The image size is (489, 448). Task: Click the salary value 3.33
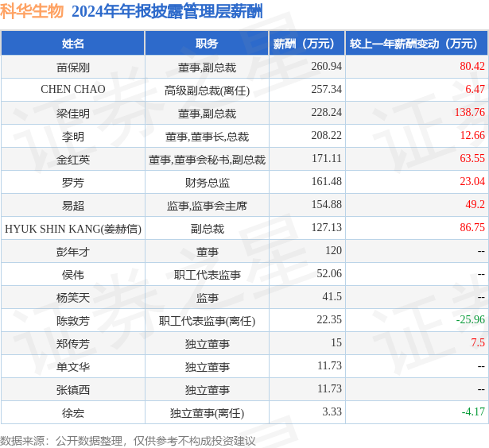tap(332, 412)
